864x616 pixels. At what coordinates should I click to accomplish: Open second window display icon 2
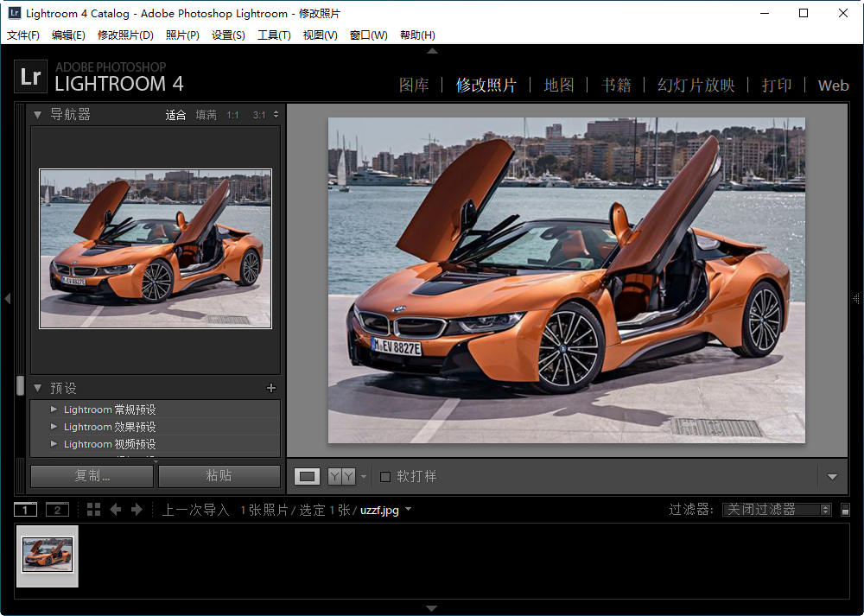tap(57, 510)
